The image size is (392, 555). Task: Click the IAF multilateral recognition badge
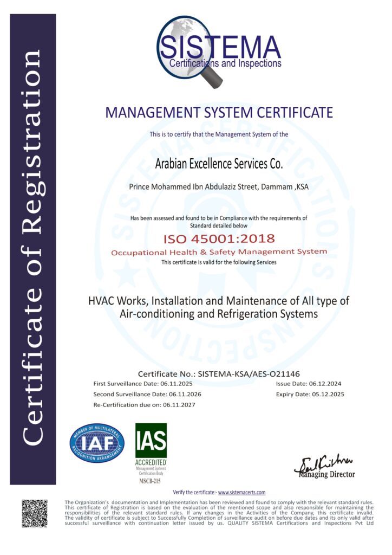(97, 443)
